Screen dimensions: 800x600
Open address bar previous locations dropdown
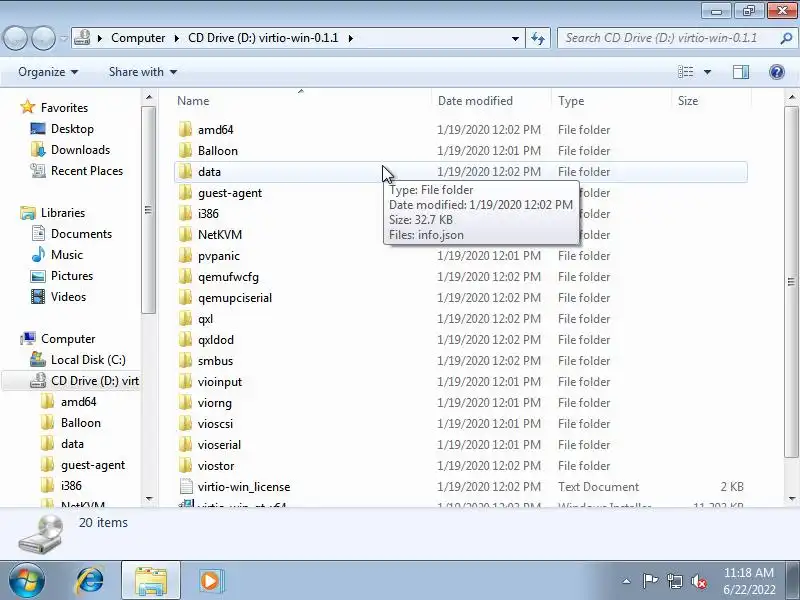click(515, 38)
